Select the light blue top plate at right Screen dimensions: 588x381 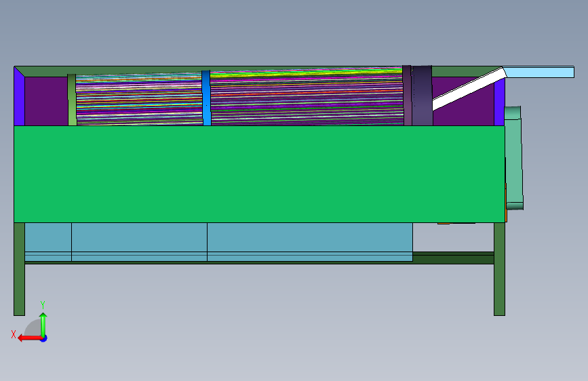click(539, 72)
